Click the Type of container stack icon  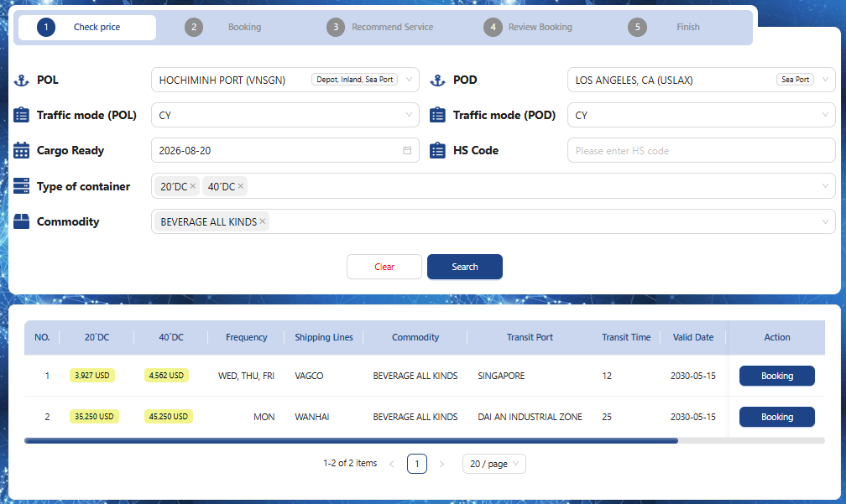21,186
